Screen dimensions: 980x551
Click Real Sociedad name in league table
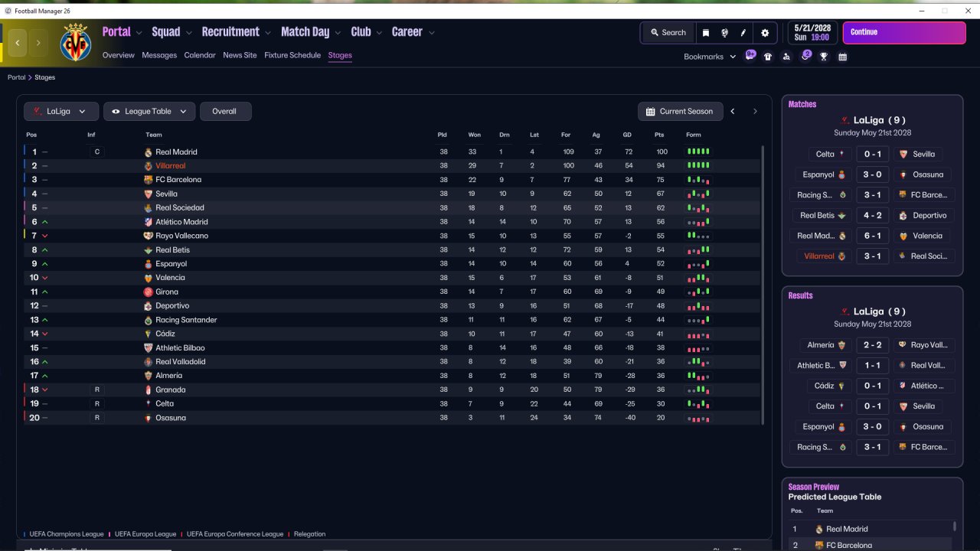pyautogui.click(x=180, y=208)
